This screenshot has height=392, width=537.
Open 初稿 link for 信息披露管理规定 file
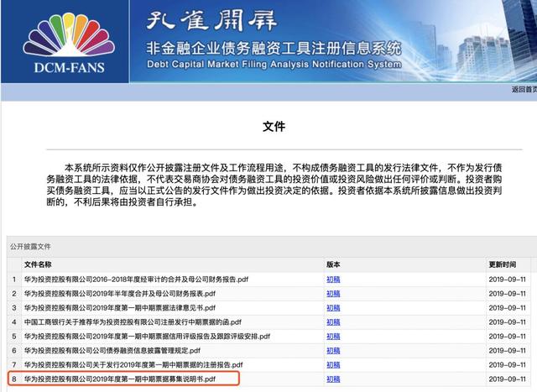333,351
